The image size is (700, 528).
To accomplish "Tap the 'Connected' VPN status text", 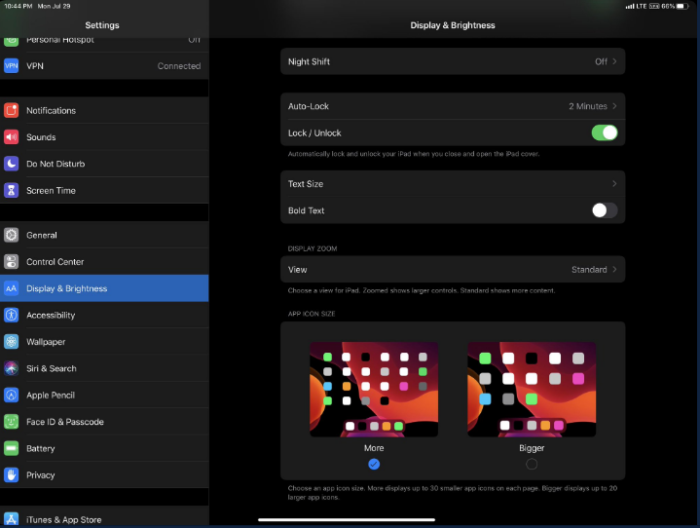I will click(179, 66).
